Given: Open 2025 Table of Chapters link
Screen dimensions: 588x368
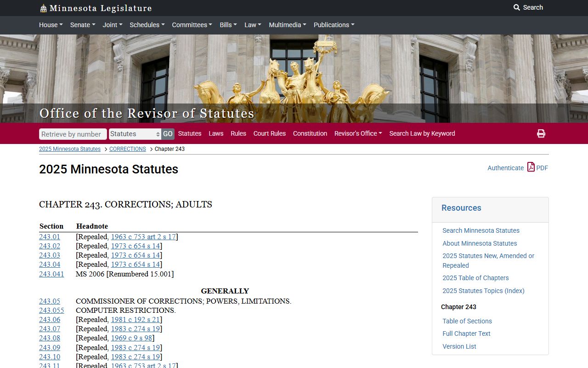Looking at the screenshot, I should (475, 278).
